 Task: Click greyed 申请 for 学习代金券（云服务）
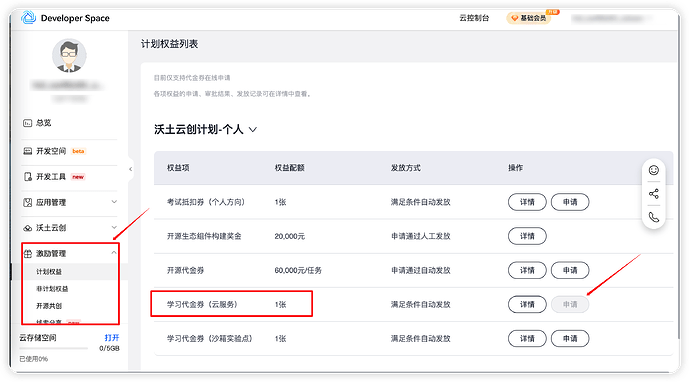point(570,304)
